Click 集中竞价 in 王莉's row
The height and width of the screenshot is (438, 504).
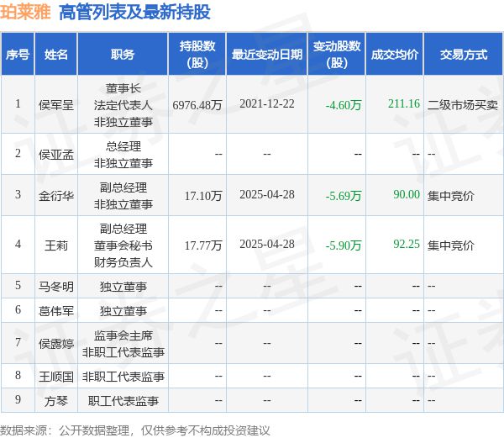click(450, 245)
